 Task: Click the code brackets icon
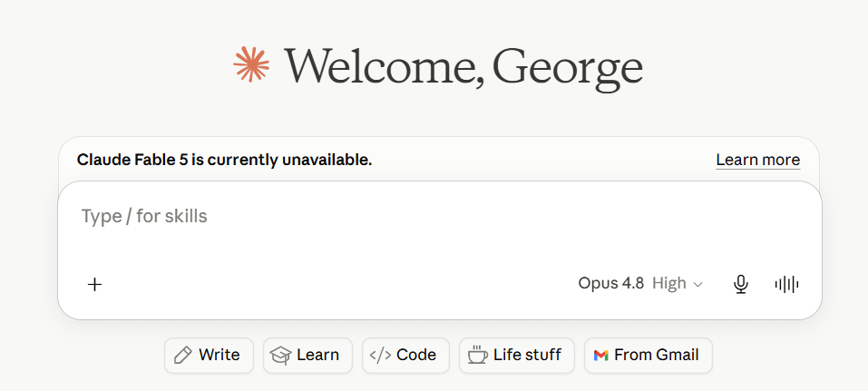[x=380, y=355]
